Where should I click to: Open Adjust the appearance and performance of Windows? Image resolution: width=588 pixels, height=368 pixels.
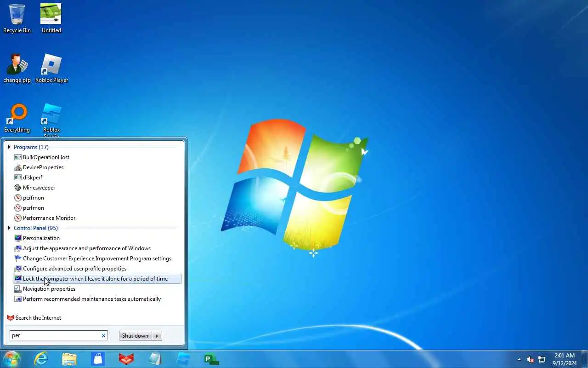[x=97, y=248]
